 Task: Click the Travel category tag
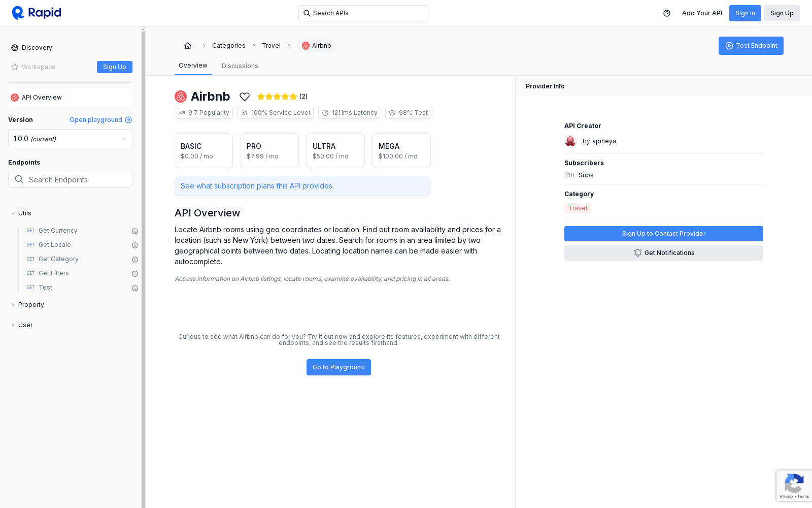(x=578, y=208)
